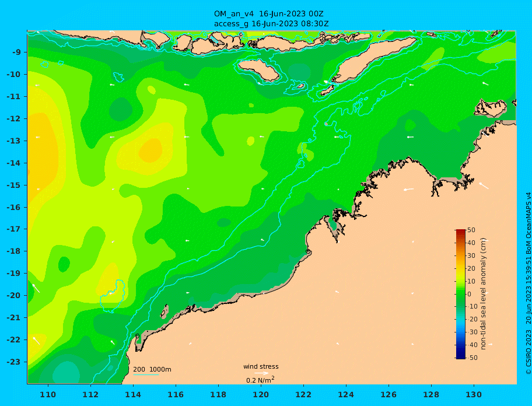532x406 pixels.
Task: Click the -30 tick label on colorbar
Action: click(473, 332)
